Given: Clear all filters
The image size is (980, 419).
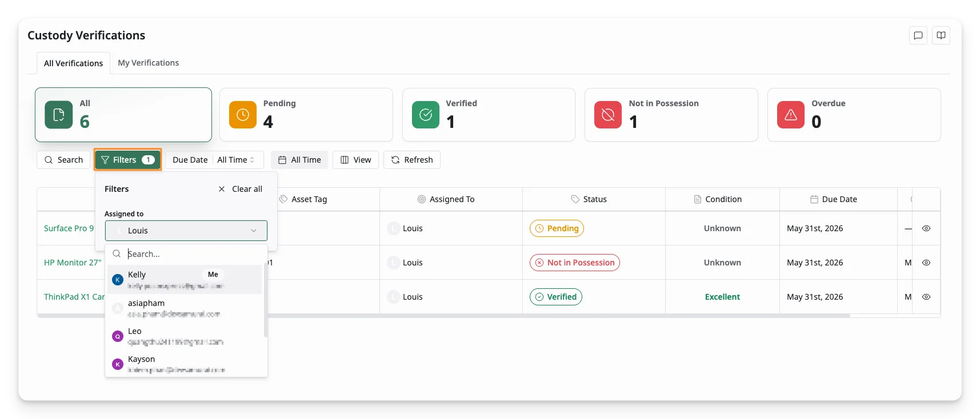Looking at the screenshot, I should click(x=241, y=189).
